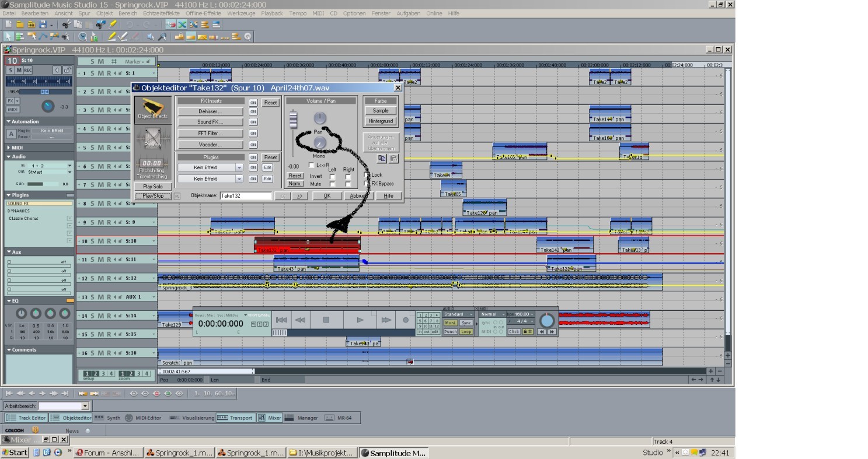868x459 pixels.
Task: Click the save disk icon in toolbar
Action: tap(43, 24)
